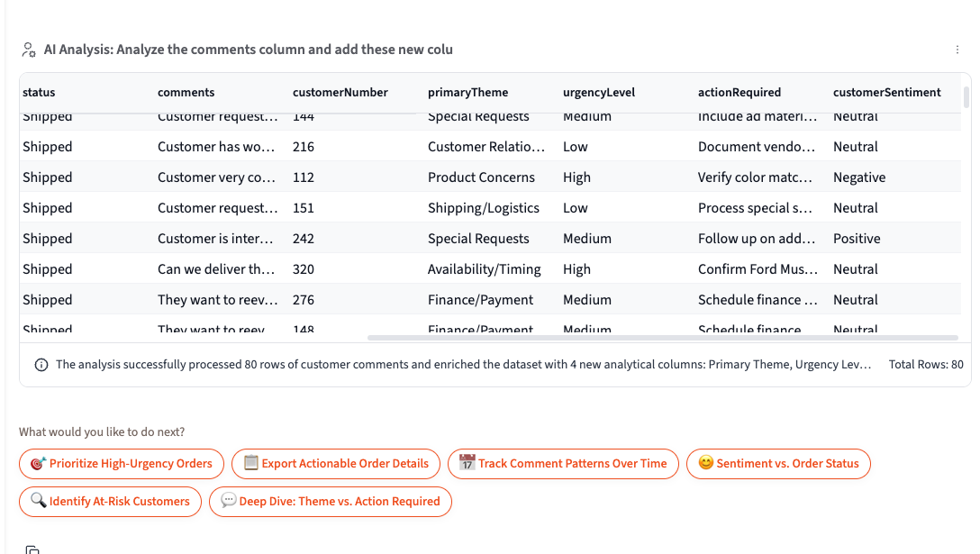The width and height of the screenshot is (980, 554).
Task: Select Sentiment vs. Order Status suggestion
Action: pyautogui.click(x=778, y=463)
